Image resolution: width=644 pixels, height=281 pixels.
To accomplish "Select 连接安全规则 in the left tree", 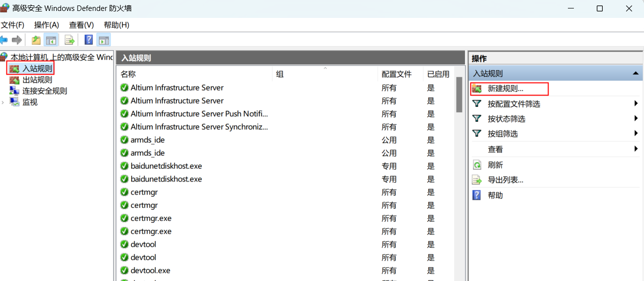I will click(x=44, y=91).
